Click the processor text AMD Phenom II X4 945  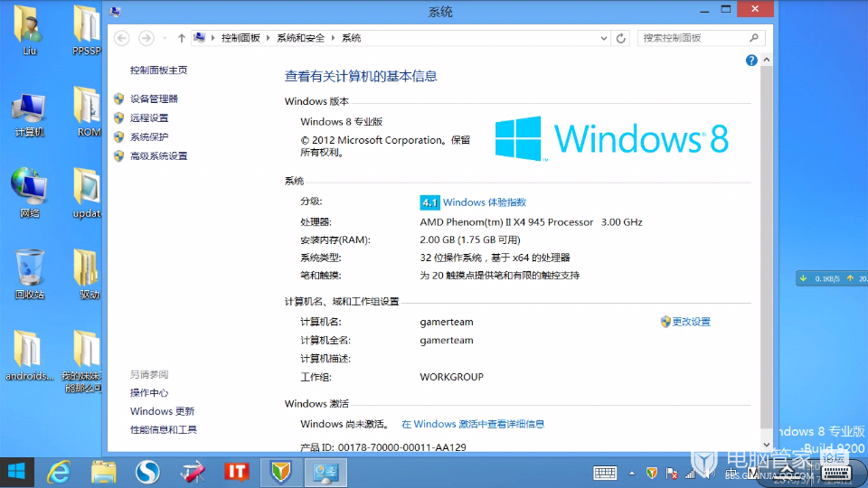point(506,222)
